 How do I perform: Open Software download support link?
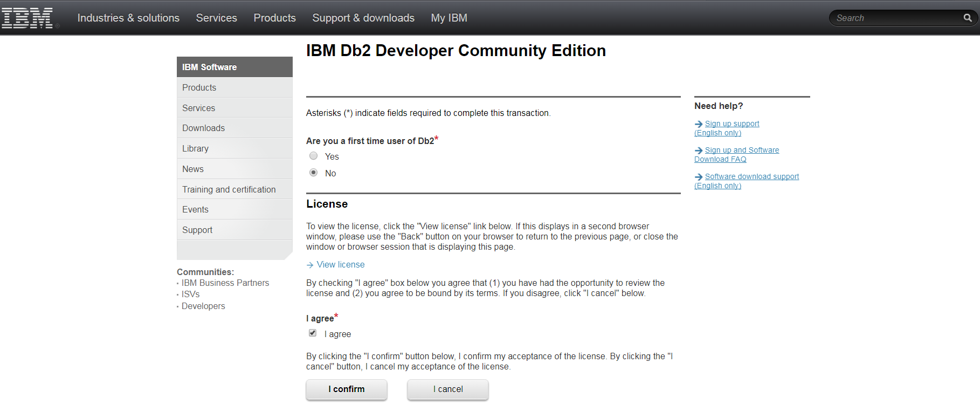[747, 181]
